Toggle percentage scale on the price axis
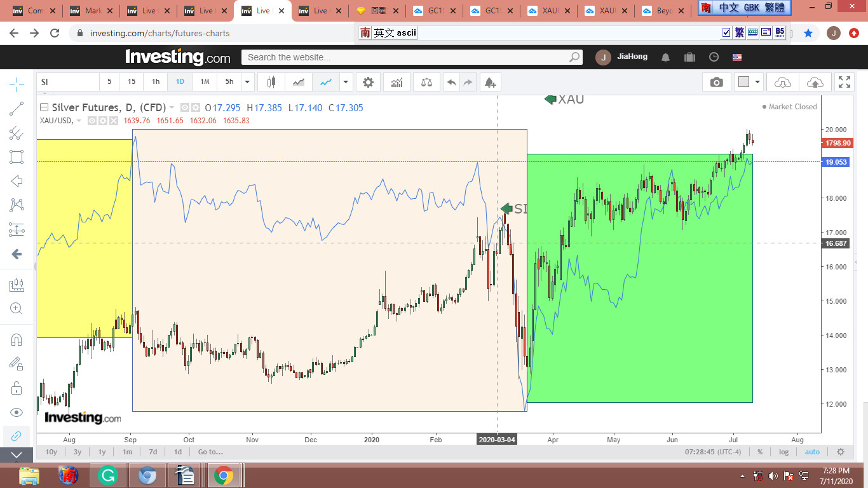Viewport: 868px width, 488px height. (x=760, y=452)
